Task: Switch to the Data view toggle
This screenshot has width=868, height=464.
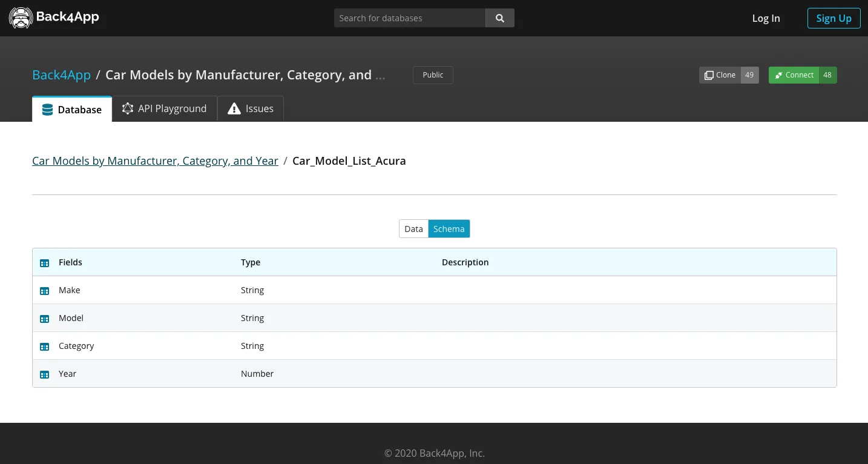Action: click(413, 229)
